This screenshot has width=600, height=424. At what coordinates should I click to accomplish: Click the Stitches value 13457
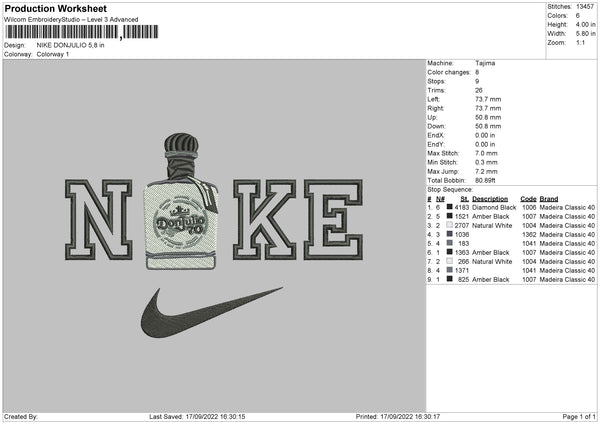(585, 7)
